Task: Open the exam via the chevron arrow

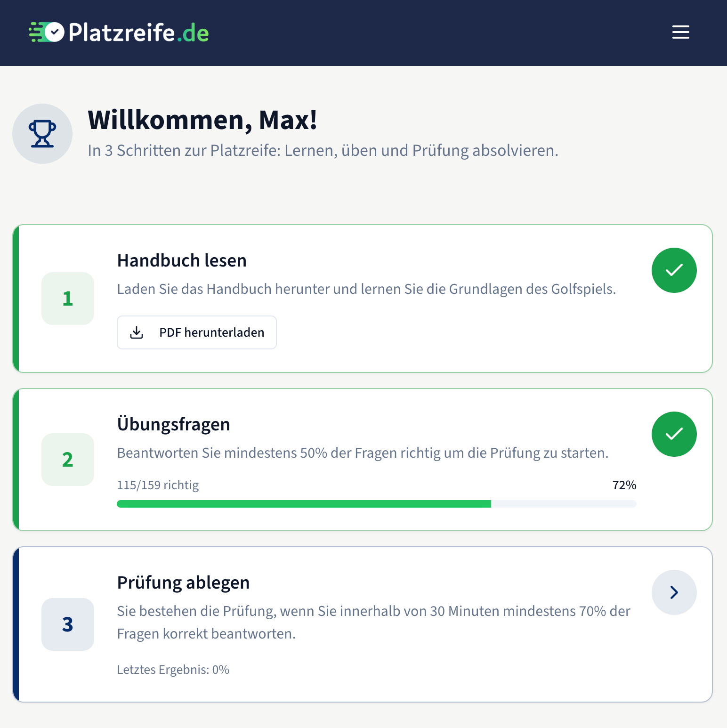Action: coord(674,592)
